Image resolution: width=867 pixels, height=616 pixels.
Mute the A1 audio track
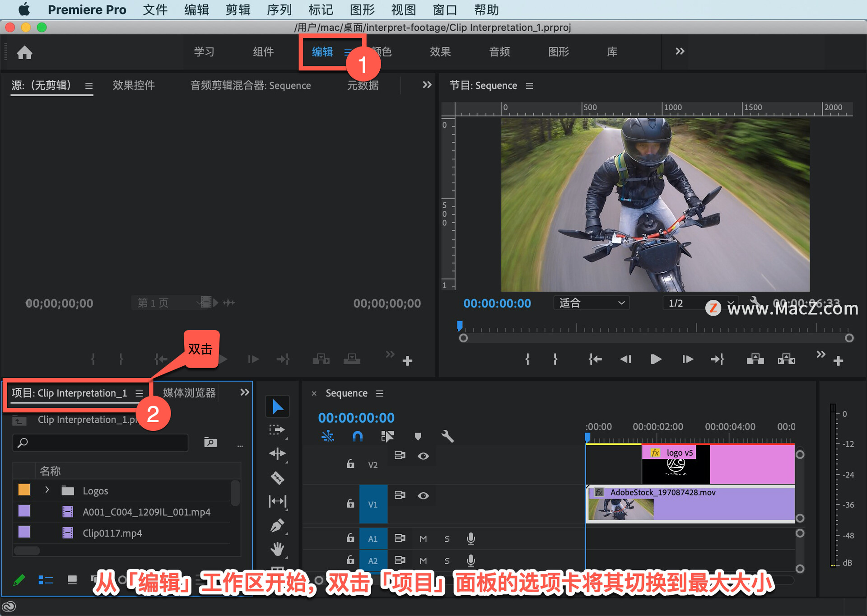pos(423,538)
